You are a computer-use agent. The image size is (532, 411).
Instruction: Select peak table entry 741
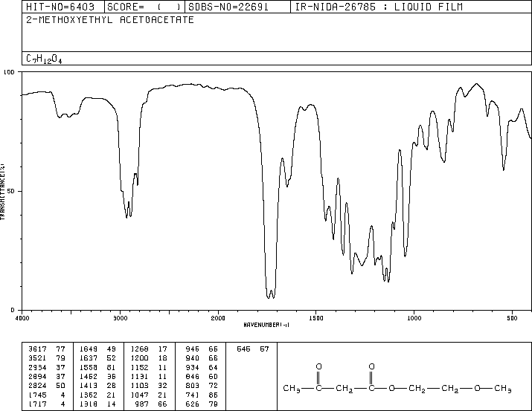[193, 395]
